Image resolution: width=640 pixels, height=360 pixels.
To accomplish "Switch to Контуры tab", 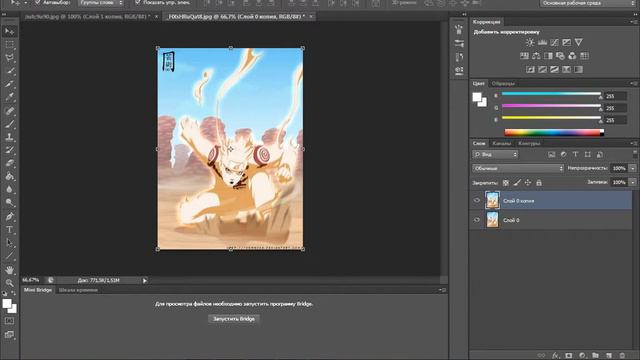I will pyautogui.click(x=529, y=143).
